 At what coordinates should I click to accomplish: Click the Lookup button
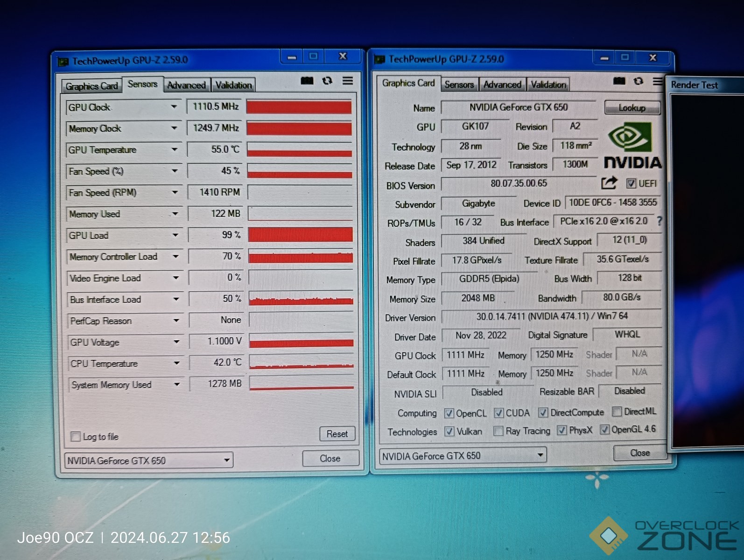(x=632, y=108)
